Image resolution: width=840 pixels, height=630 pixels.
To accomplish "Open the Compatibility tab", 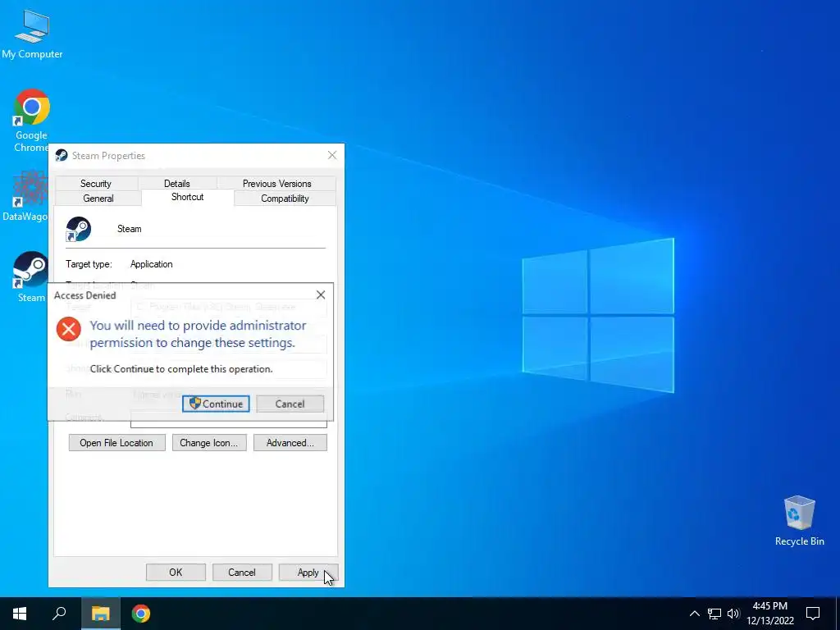I will [x=285, y=199].
